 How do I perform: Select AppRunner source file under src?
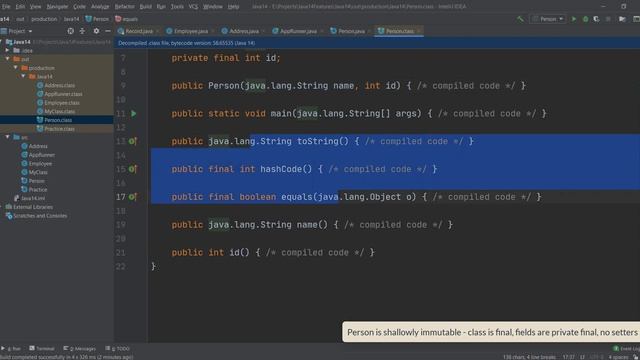[38, 155]
